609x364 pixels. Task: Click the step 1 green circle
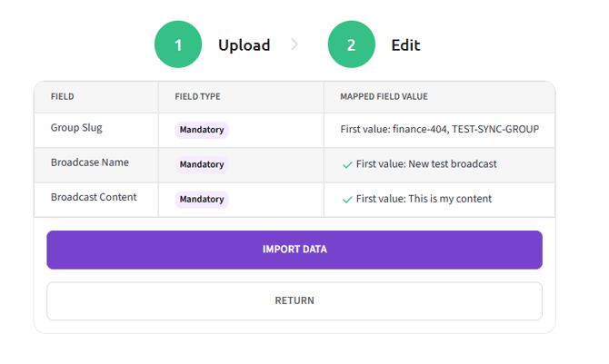click(x=178, y=44)
